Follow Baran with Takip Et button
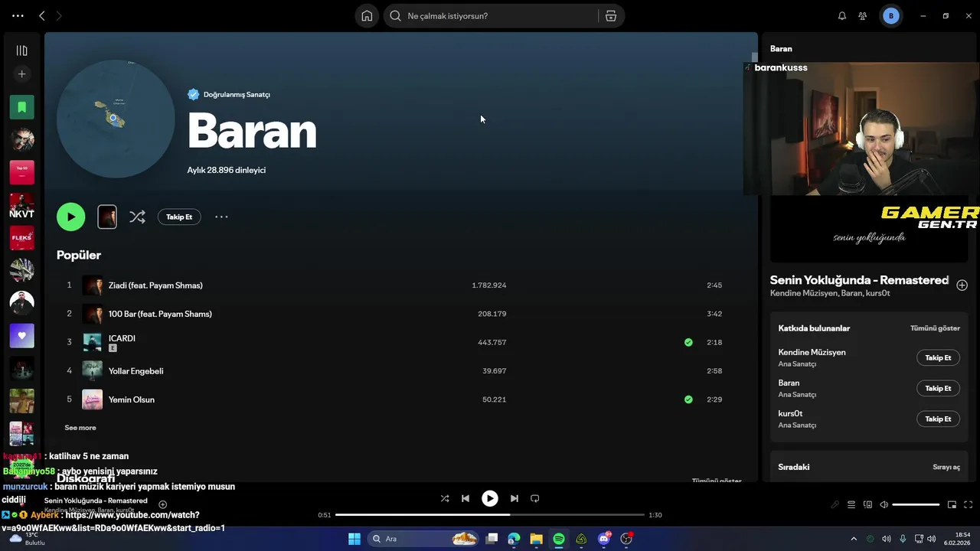This screenshot has width=980, height=551. tap(179, 217)
